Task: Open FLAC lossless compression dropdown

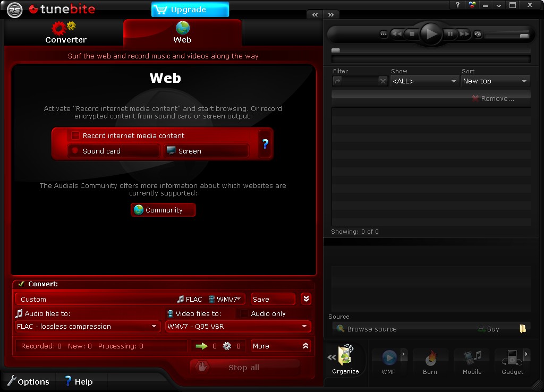Action: [x=88, y=327]
